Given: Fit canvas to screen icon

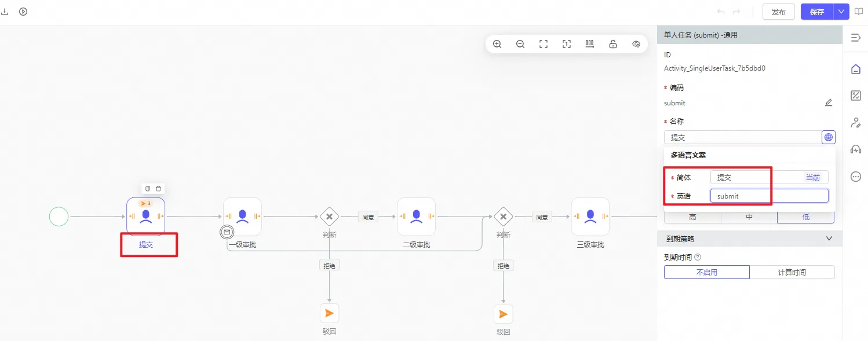Looking at the screenshot, I should pyautogui.click(x=544, y=44).
